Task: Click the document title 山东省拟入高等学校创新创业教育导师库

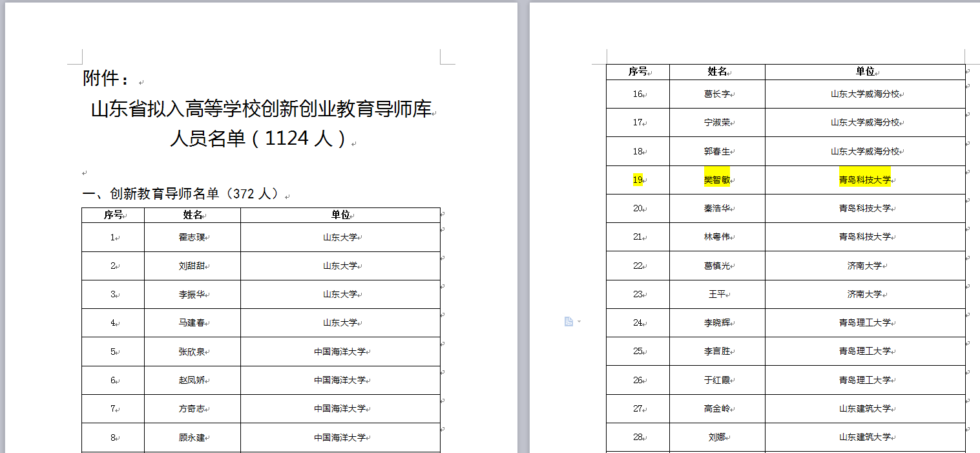Action: [x=260, y=110]
